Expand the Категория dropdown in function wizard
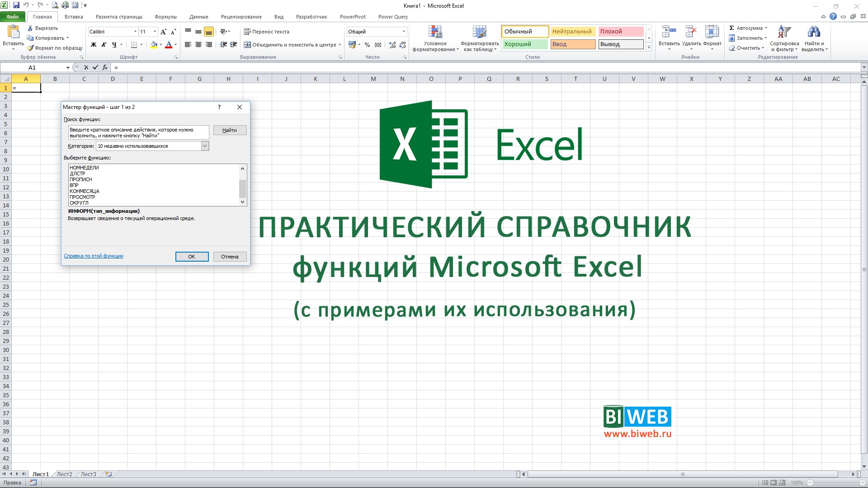The image size is (868, 488). 205,146
